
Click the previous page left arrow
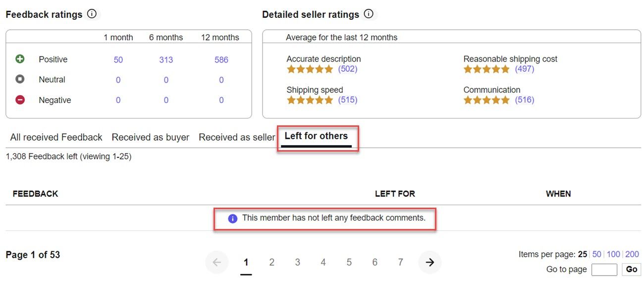(x=216, y=263)
